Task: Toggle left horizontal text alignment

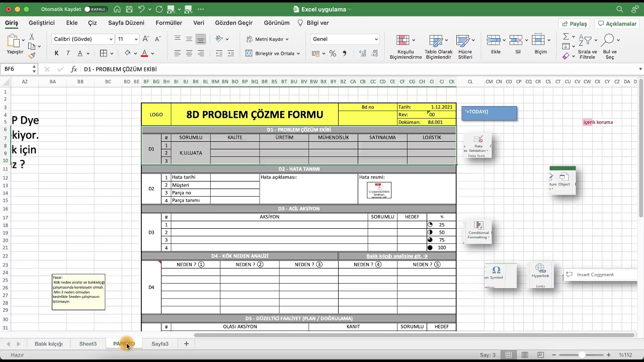Action: pyautogui.click(x=177, y=53)
